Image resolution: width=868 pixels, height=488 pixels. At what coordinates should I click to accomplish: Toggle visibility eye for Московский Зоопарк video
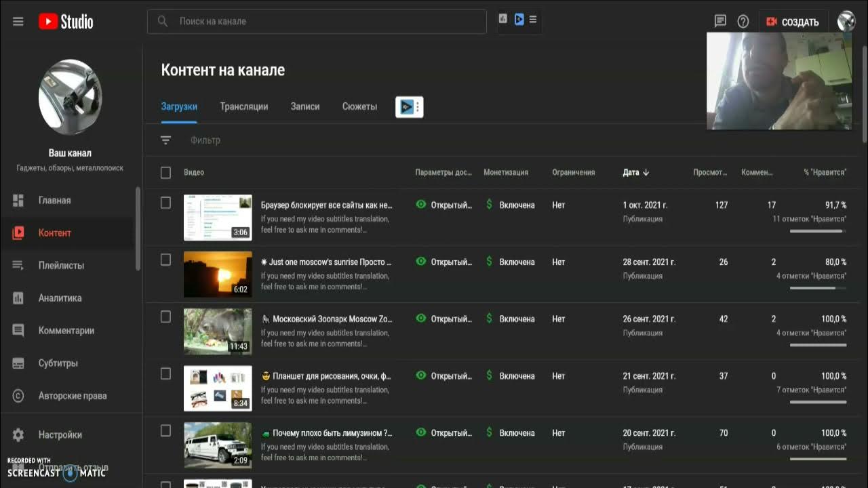click(x=421, y=319)
